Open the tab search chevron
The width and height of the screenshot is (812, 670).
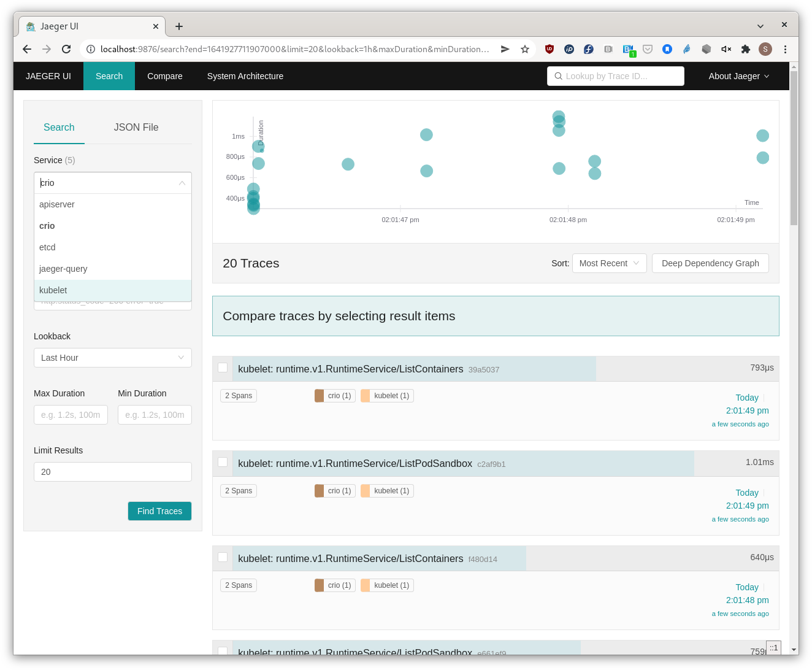click(760, 26)
